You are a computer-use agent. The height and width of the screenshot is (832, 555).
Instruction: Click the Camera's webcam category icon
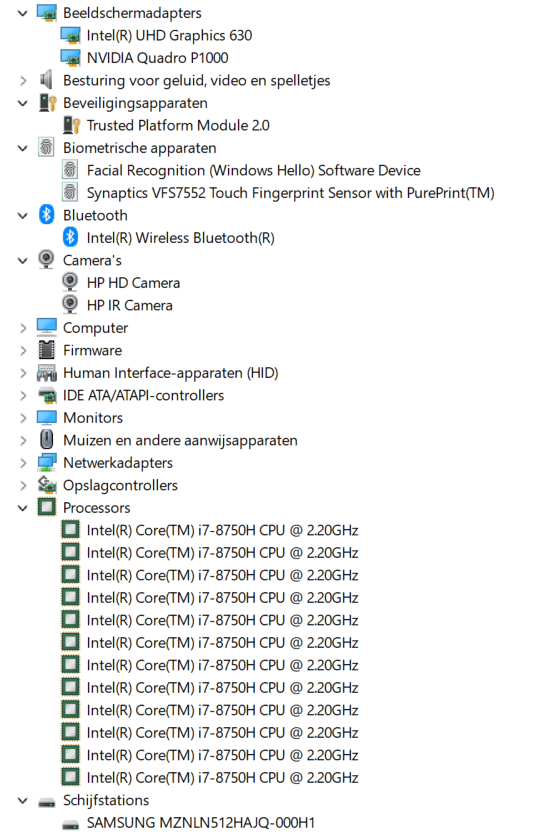(46, 259)
